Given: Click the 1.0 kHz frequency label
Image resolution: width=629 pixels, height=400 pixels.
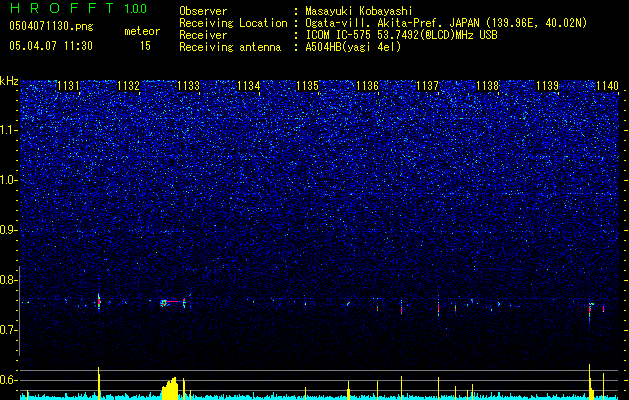Looking at the screenshot, I should point(9,180).
